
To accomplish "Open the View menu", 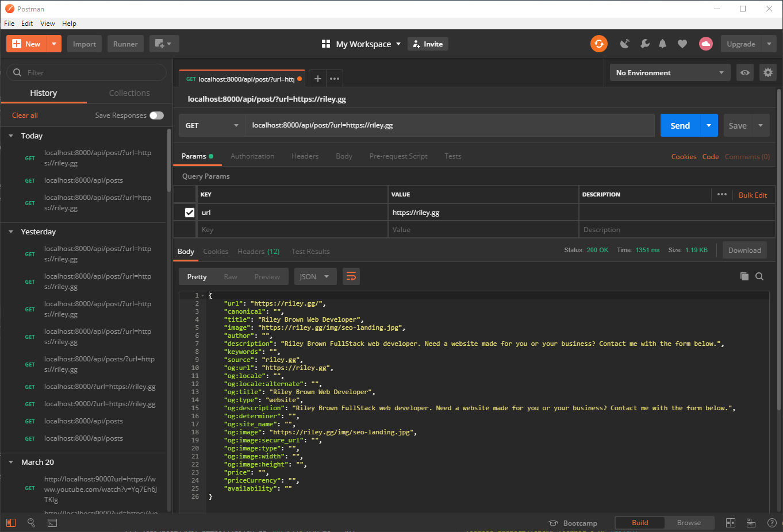I will point(48,24).
